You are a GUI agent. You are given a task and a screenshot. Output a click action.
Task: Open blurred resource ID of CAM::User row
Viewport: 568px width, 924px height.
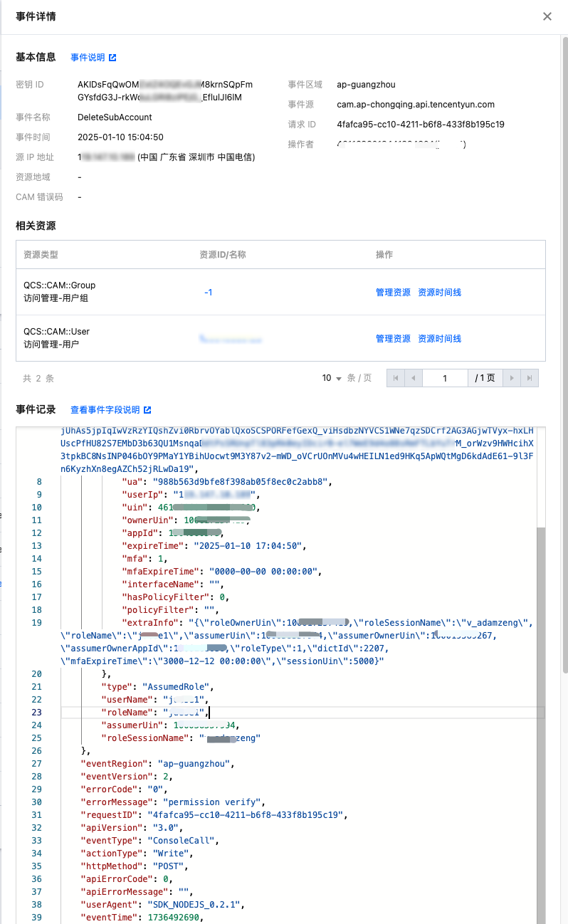point(231,339)
